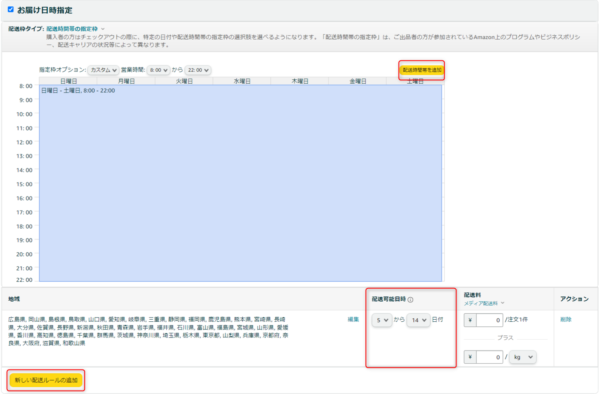Click the per-weight shipping fee field
The width and height of the screenshot is (600, 394).
click(x=489, y=357)
